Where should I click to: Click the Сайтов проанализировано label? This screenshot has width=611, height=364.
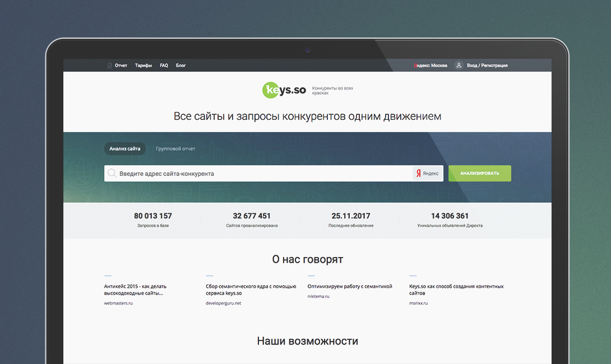click(252, 226)
